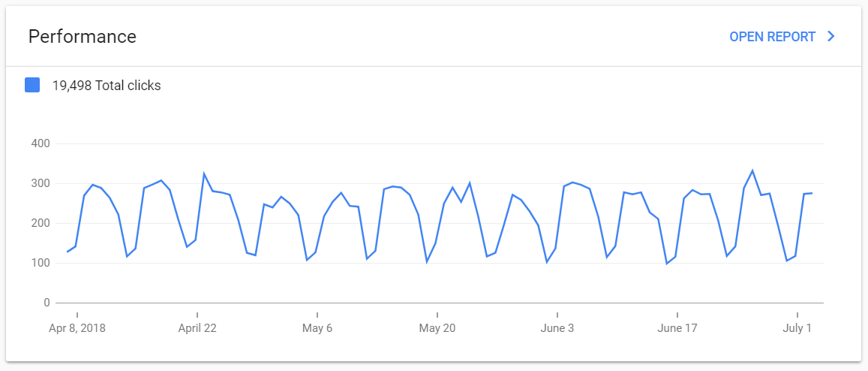Click the Performance card heading
868x371 pixels.
[83, 37]
